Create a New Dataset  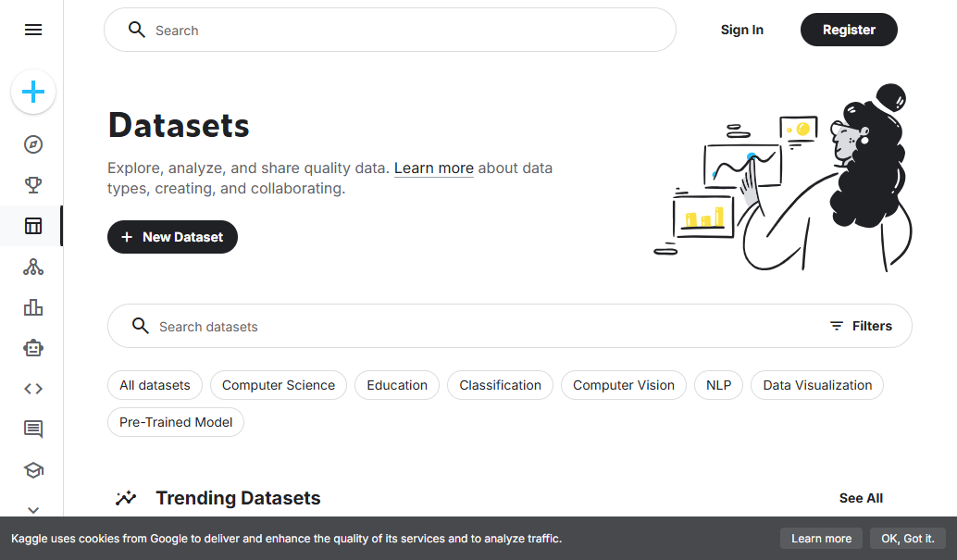[172, 237]
